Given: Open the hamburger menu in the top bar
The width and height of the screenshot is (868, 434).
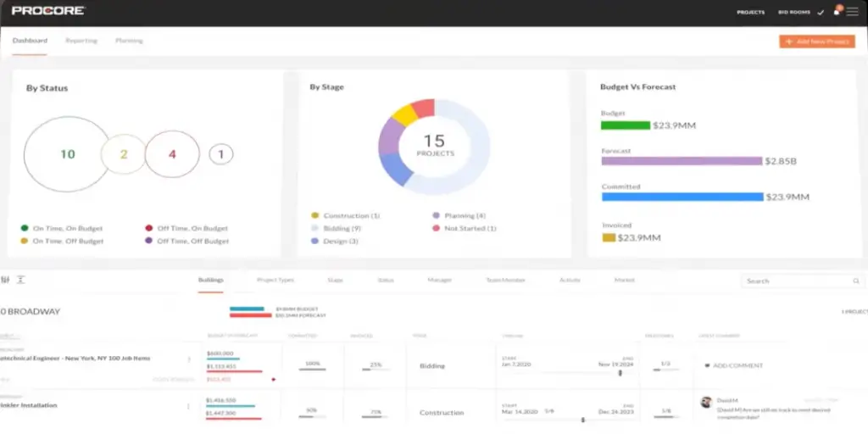Looking at the screenshot, I should 852,12.
